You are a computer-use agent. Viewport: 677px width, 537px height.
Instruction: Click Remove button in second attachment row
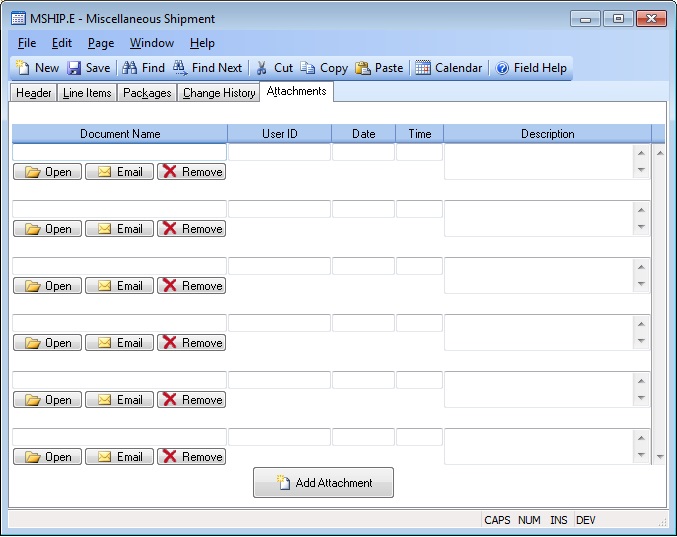(x=191, y=229)
